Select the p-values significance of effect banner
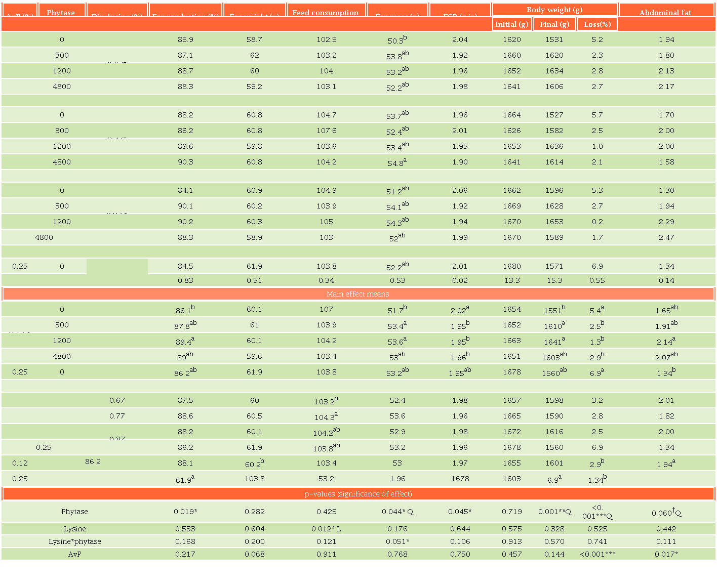717x588 pixels. tap(358, 494)
